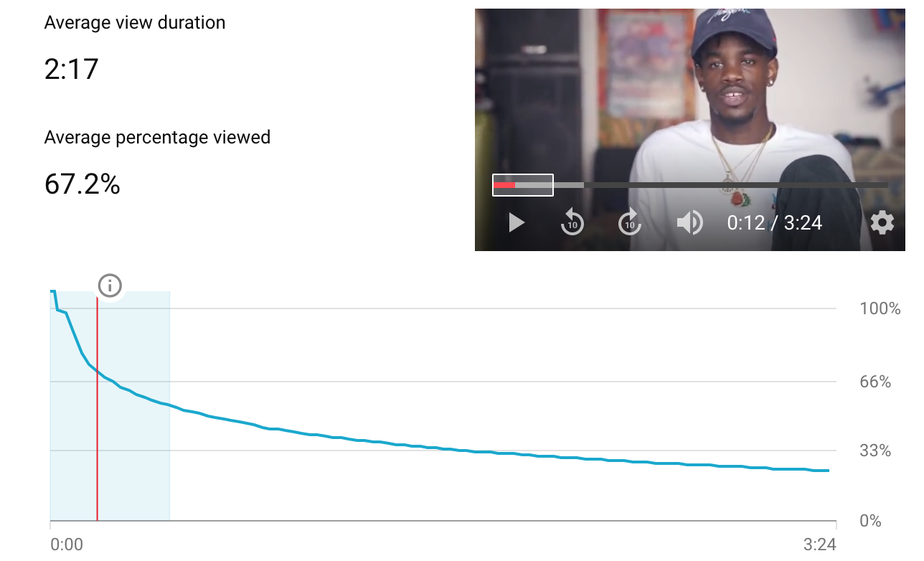Click the highlighted blue region of graph
The image size is (924, 561).
coord(110,405)
